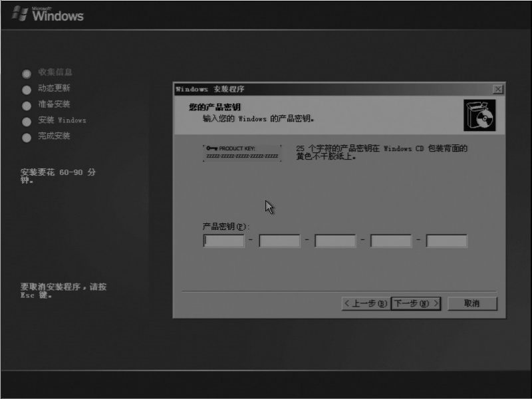
Task: Focus the third product key field
Action: click(x=335, y=241)
